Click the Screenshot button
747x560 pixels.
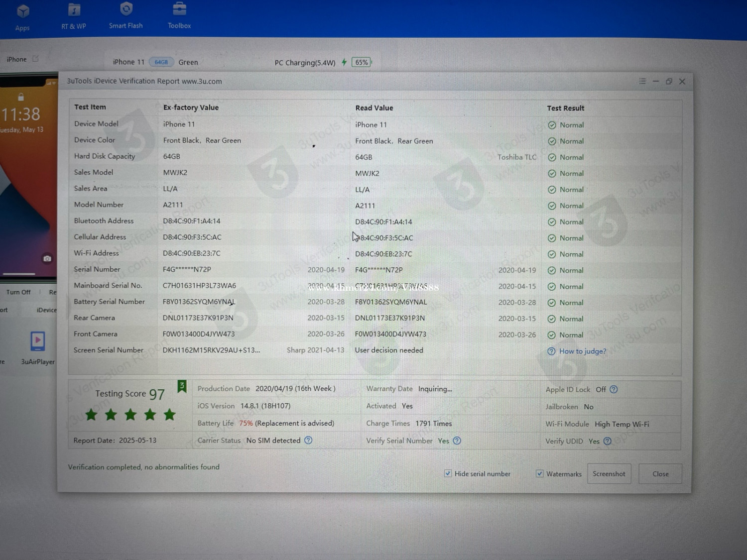click(x=609, y=474)
